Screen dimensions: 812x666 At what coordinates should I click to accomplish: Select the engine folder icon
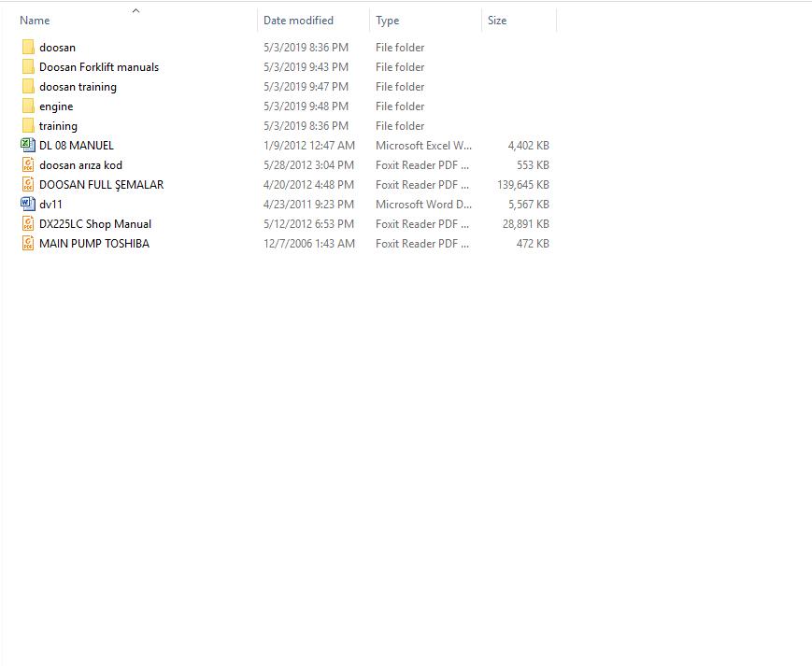[28, 106]
